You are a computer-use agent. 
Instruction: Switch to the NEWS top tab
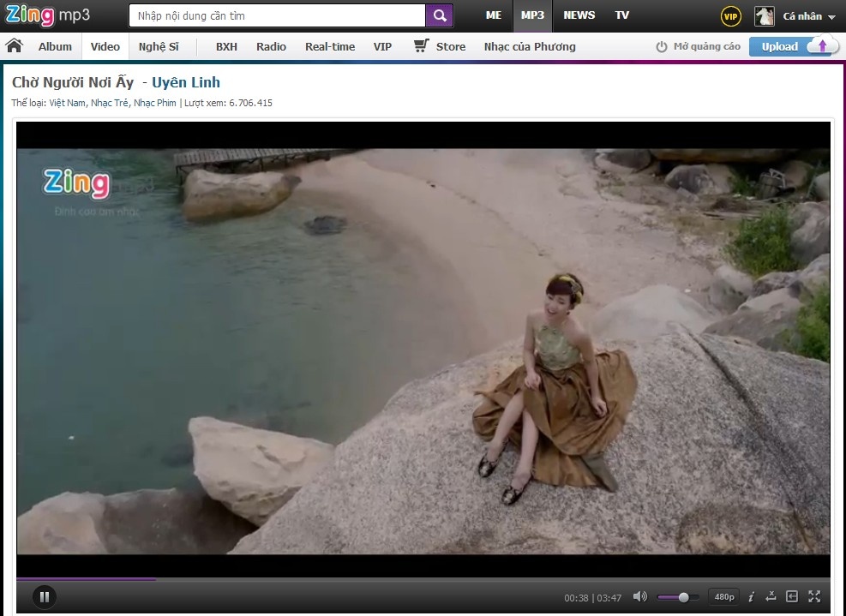[x=579, y=15]
